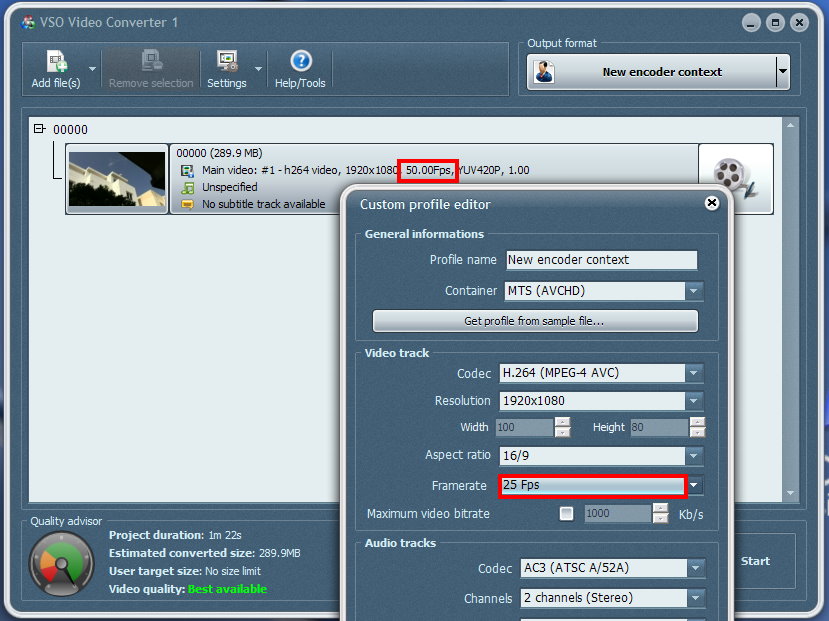Select the building video thumbnail
The image size is (829, 621).
(117, 179)
